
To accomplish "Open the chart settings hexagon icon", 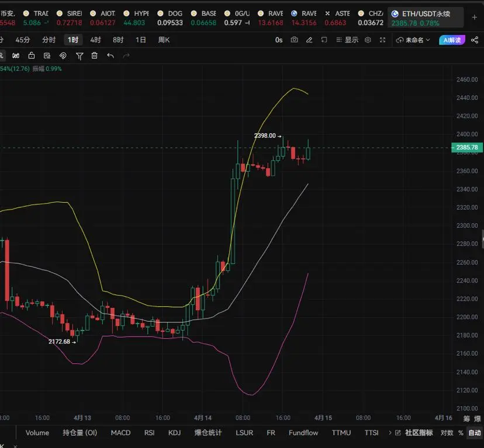I will [x=368, y=40].
